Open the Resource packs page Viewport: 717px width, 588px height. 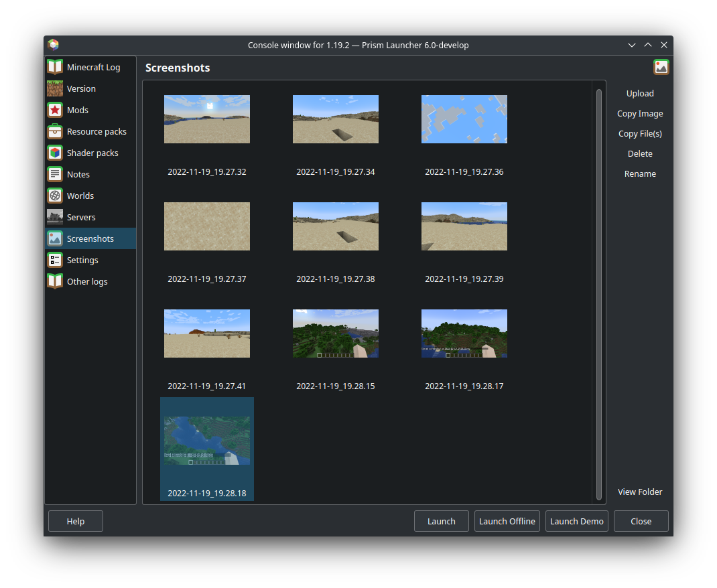90,131
